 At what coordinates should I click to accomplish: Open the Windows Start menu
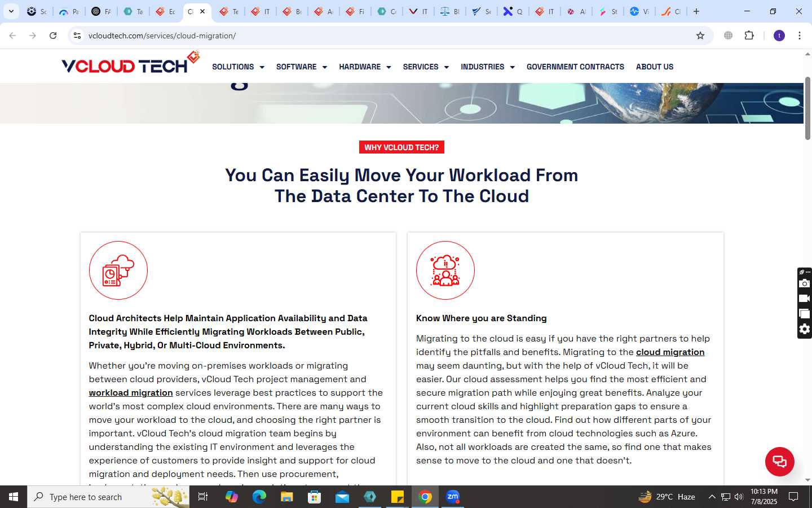coord(14,497)
